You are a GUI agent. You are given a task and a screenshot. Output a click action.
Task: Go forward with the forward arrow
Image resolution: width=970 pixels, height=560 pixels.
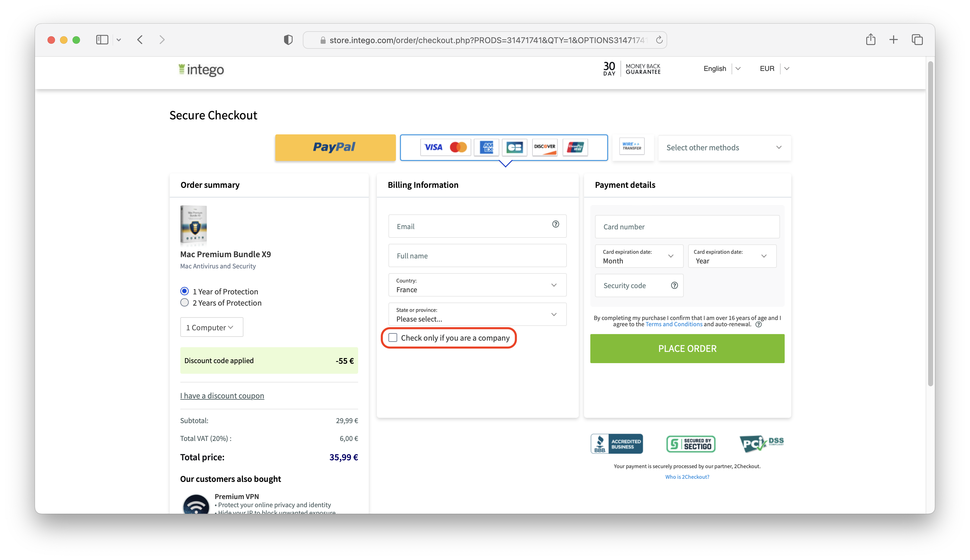pyautogui.click(x=162, y=40)
